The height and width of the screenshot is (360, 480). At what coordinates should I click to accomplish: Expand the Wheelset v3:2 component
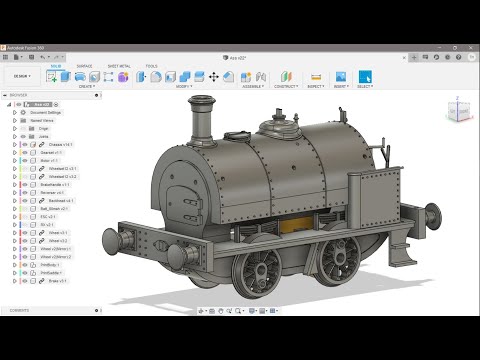click(15, 177)
